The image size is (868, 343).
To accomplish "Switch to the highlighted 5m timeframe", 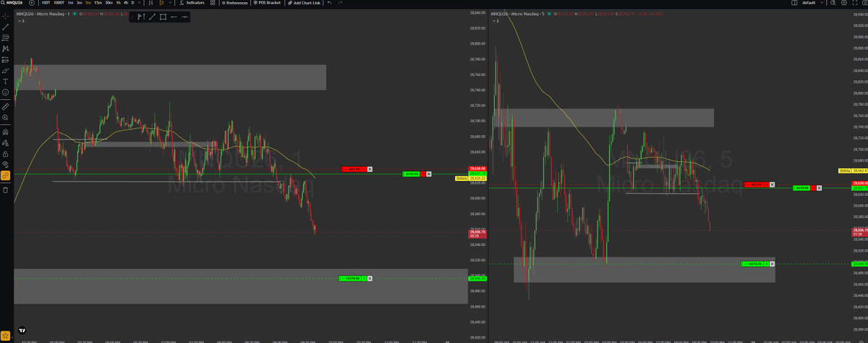I will [88, 3].
